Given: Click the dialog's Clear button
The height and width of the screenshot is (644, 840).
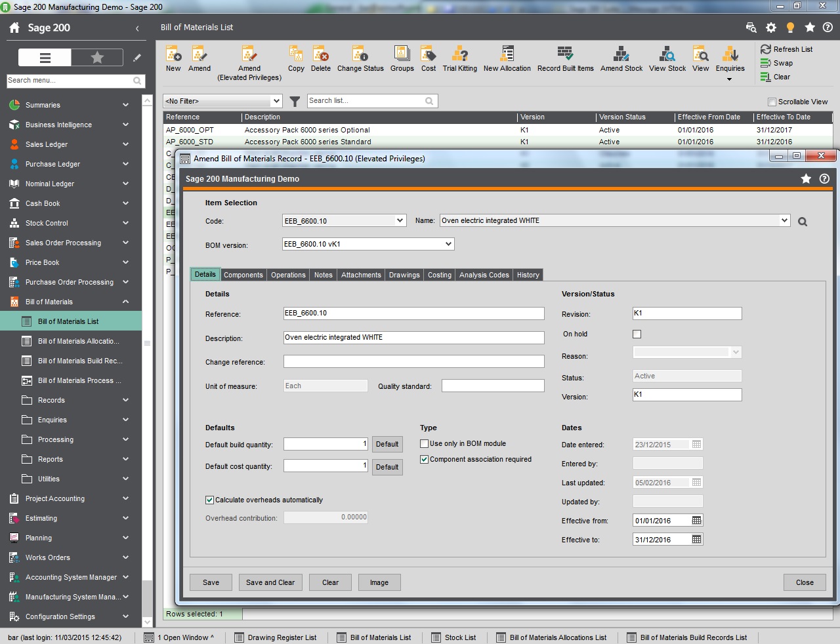Looking at the screenshot, I should point(330,582).
